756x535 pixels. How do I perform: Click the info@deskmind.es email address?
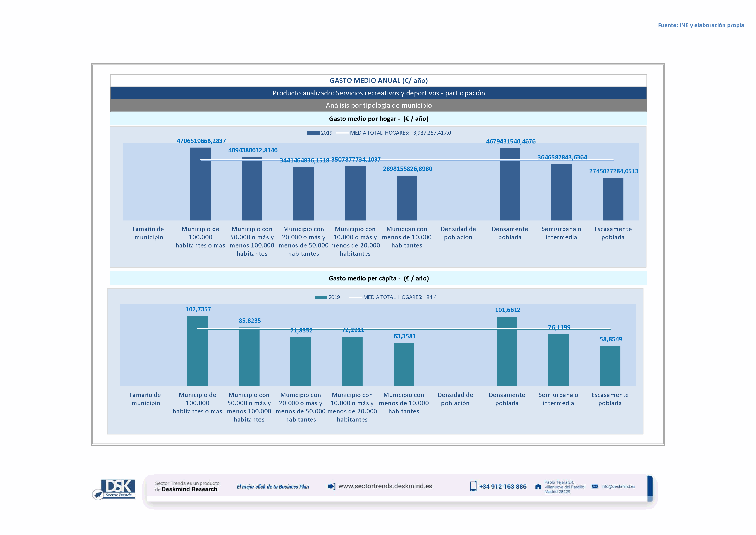coord(618,486)
